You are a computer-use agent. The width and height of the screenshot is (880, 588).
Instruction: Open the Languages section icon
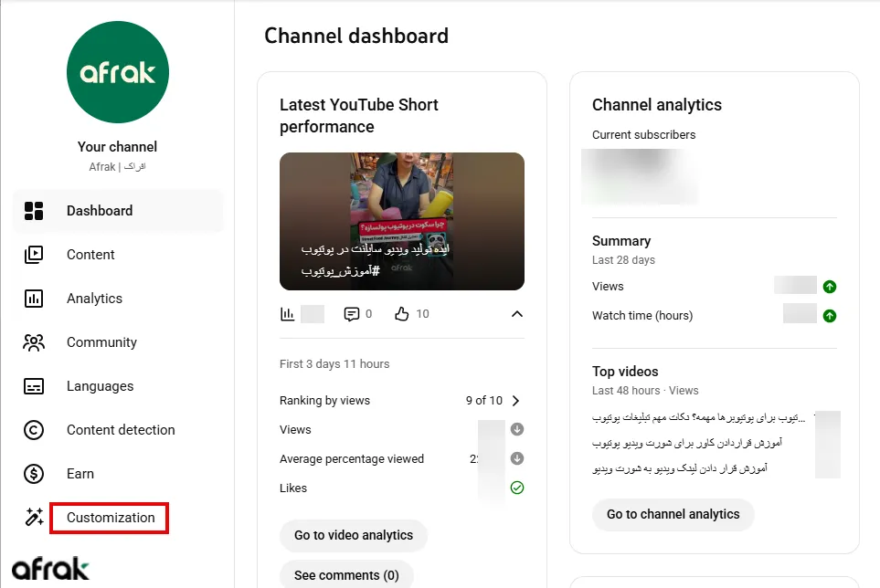pos(34,386)
